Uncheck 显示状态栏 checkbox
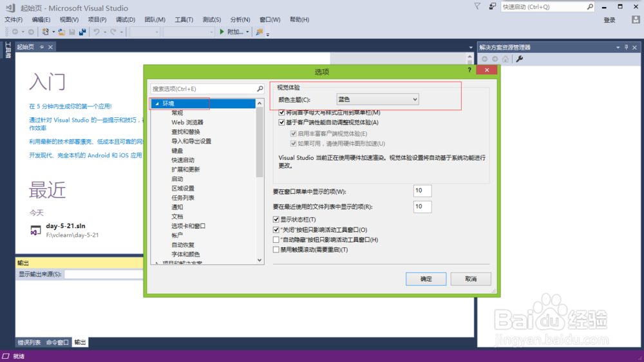This screenshot has width=644, height=362. click(276, 220)
